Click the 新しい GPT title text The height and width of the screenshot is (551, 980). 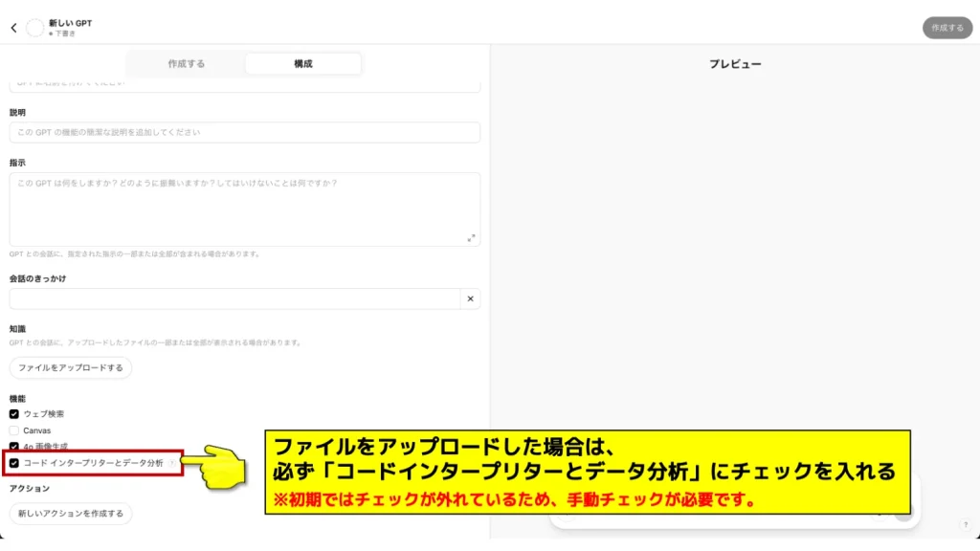(x=70, y=23)
